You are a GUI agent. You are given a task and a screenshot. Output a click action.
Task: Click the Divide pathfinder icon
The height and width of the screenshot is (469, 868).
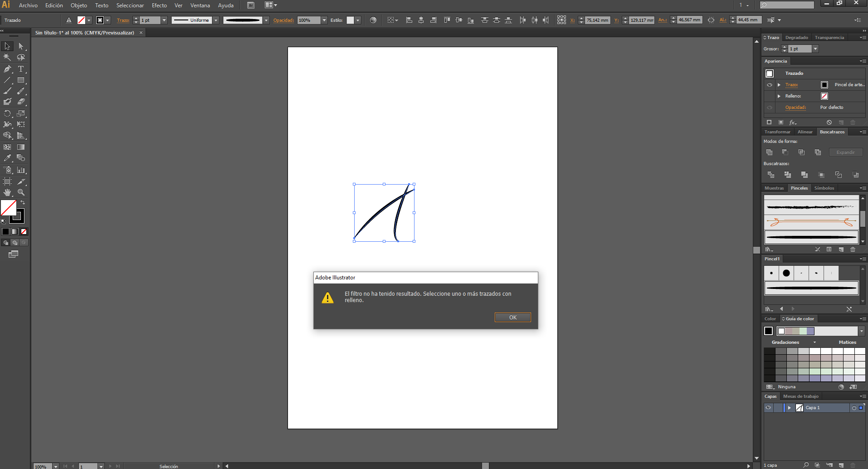(771, 175)
